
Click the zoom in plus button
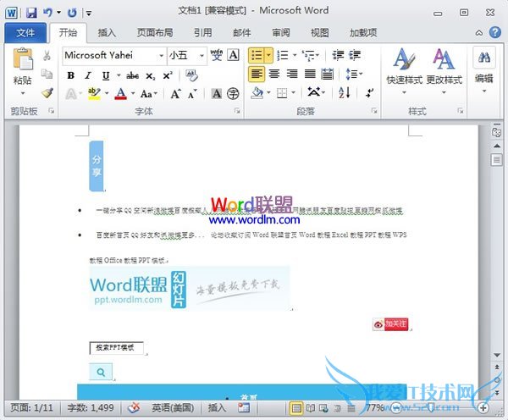483,408
